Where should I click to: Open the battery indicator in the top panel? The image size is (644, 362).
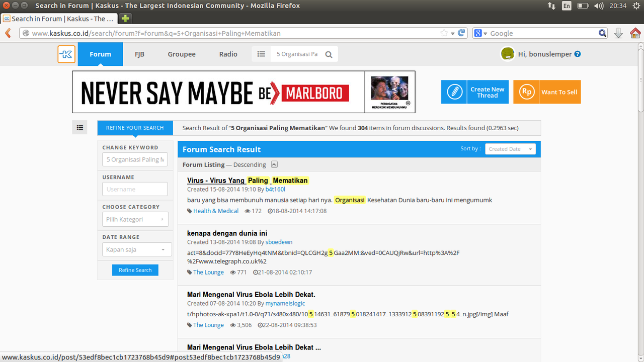click(x=583, y=6)
